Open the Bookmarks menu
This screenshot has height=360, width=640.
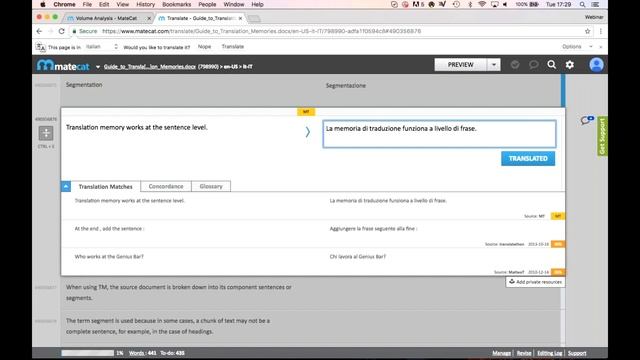click(176, 4)
